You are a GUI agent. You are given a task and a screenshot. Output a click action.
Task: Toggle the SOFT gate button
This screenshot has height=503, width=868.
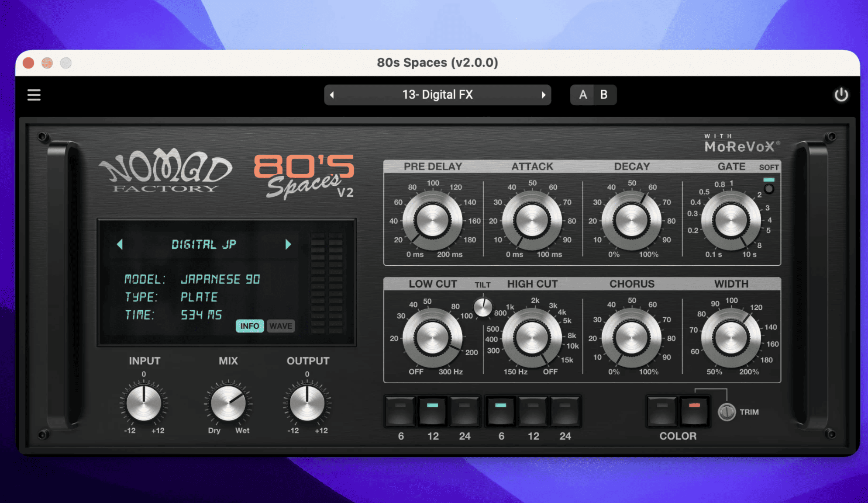coord(769,189)
